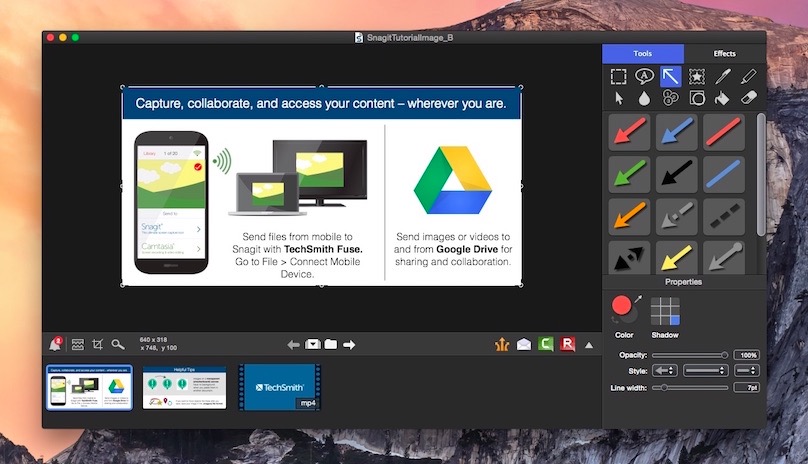
Task: Choose the green arrow style preset
Action: tap(629, 174)
